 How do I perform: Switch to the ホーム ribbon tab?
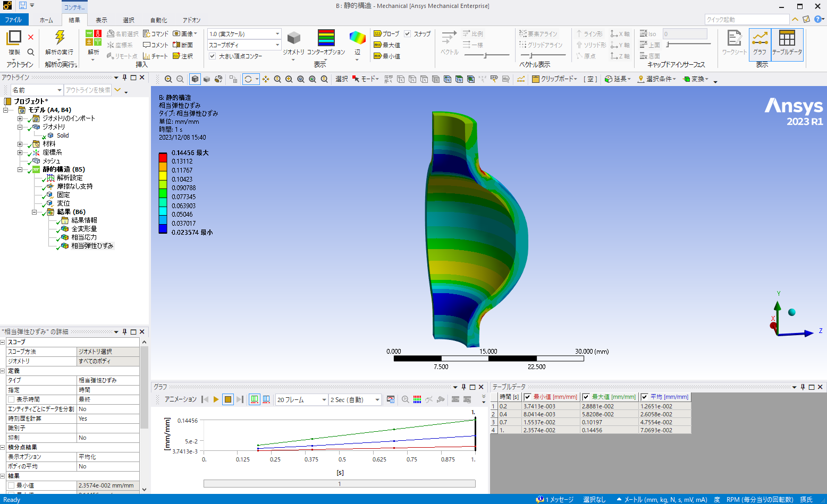tap(46, 20)
